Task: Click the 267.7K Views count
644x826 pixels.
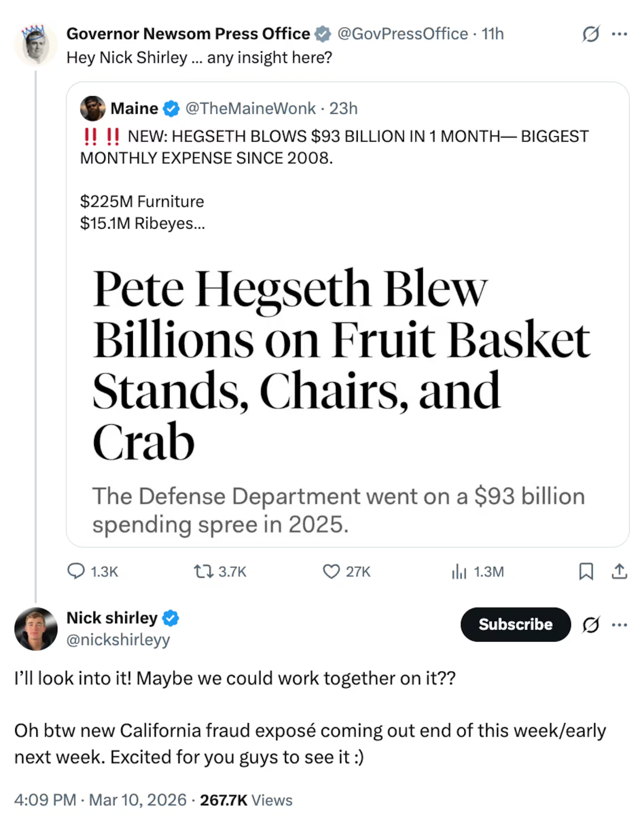Action: click(x=246, y=800)
